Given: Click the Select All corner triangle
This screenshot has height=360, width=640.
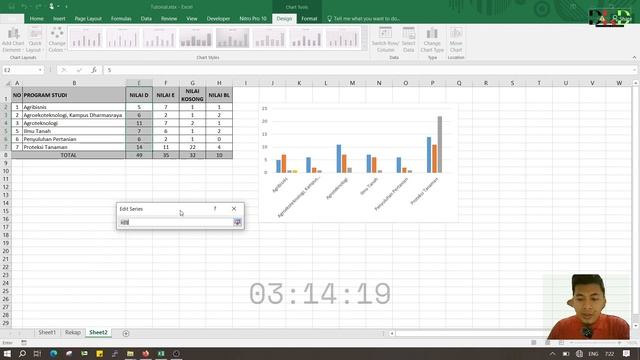Looking at the screenshot, I should [7, 83].
